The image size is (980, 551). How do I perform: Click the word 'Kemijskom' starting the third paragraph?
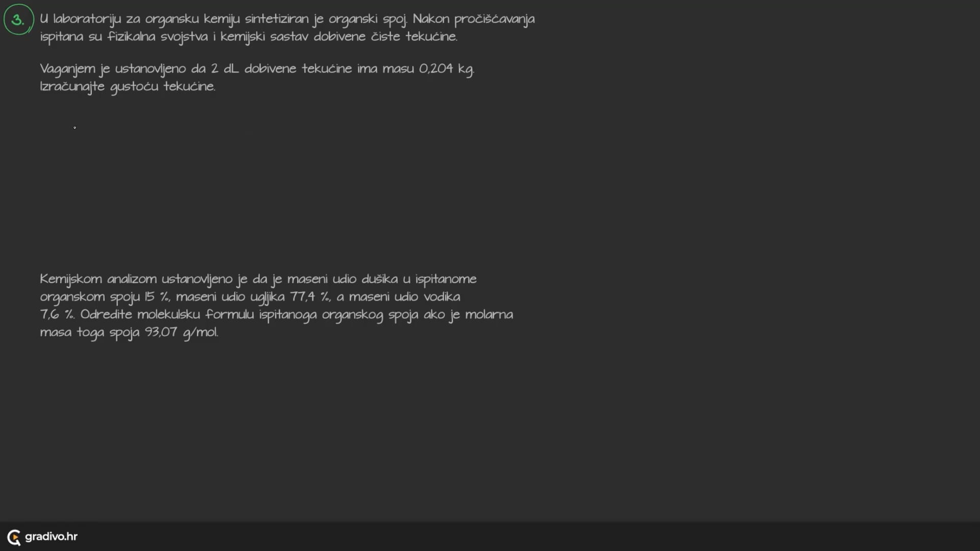pos(71,279)
